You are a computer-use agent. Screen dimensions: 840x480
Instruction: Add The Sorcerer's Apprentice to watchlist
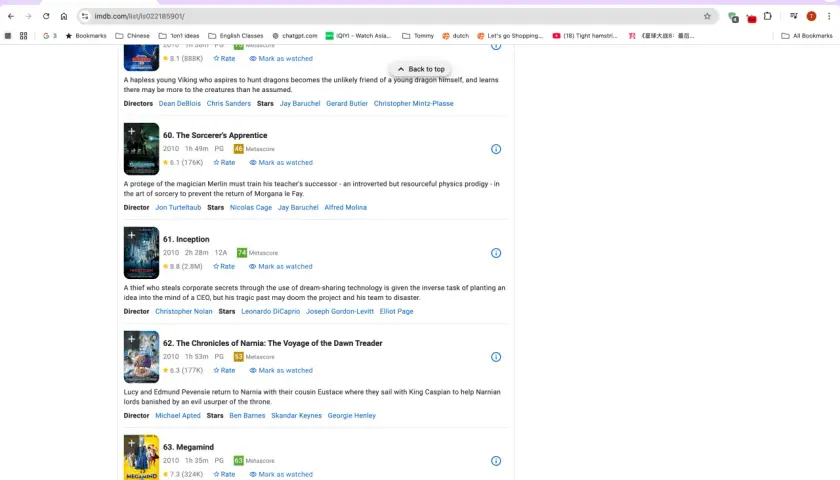point(131,131)
